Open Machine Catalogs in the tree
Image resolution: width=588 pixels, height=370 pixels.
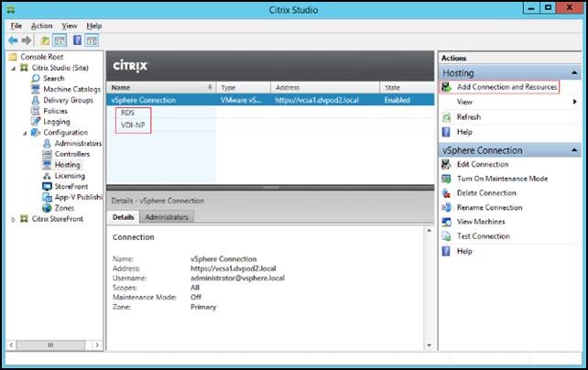(72, 89)
